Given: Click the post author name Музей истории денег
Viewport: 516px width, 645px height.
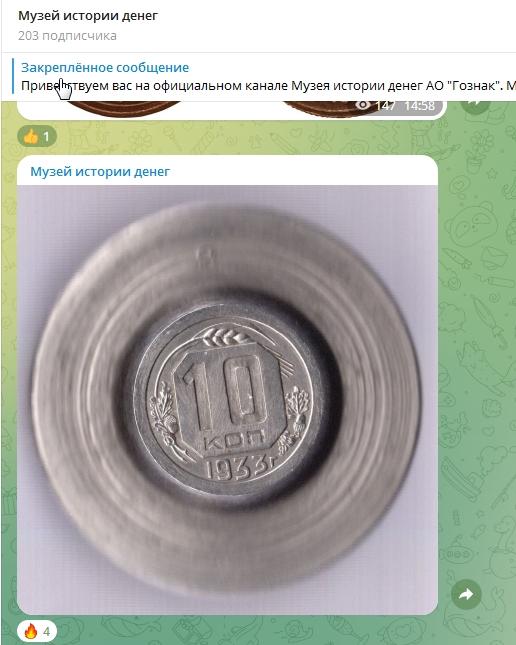Looking at the screenshot, I should click(100, 172).
